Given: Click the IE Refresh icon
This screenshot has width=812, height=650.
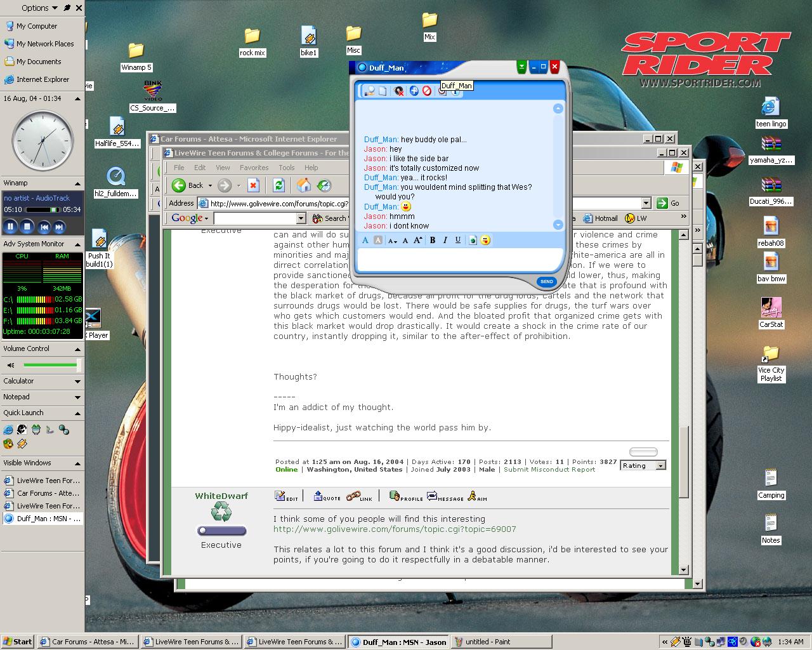Looking at the screenshot, I should coord(278,185).
